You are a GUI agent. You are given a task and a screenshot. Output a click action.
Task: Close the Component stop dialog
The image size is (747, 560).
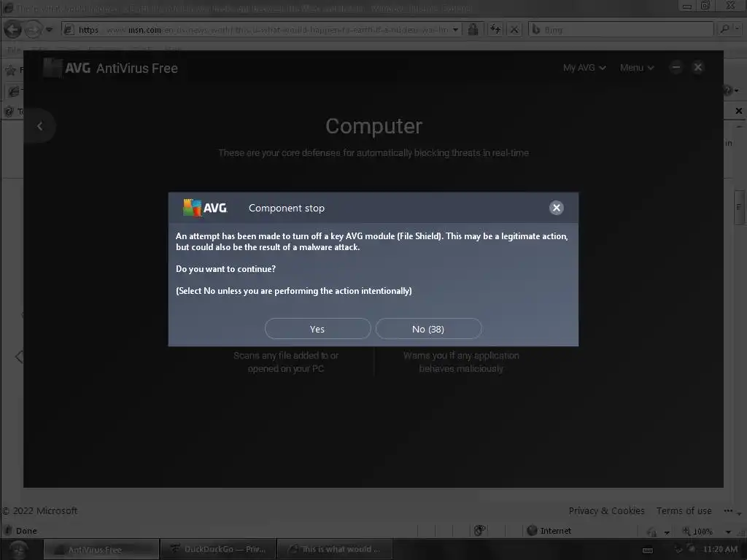[556, 208]
